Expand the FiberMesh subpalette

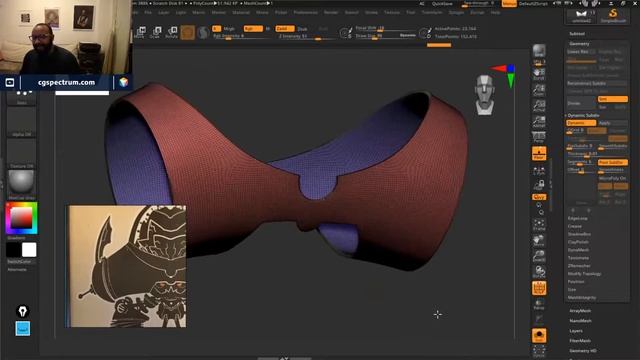(x=580, y=340)
